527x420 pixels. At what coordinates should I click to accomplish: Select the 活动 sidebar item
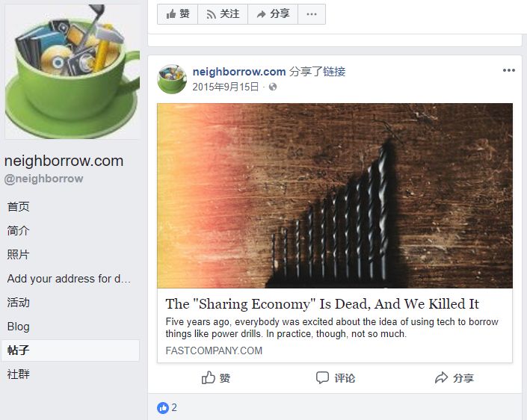coord(19,303)
